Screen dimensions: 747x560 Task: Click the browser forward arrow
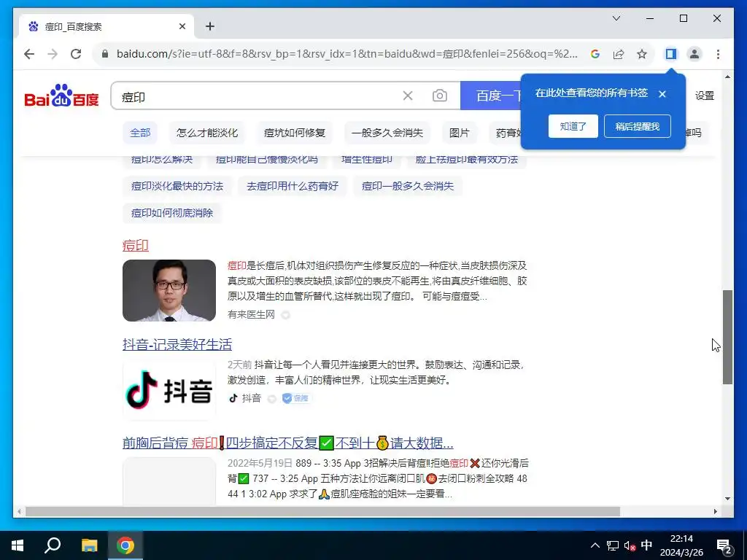53,54
